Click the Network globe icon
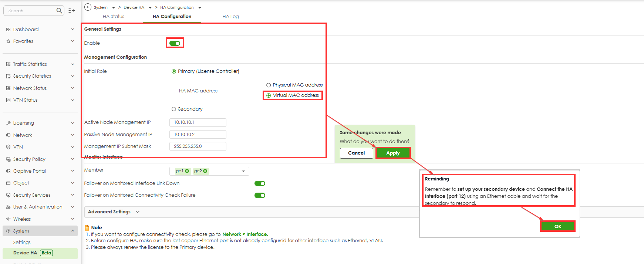This screenshot has height=264, width=644. pos(8,135)
